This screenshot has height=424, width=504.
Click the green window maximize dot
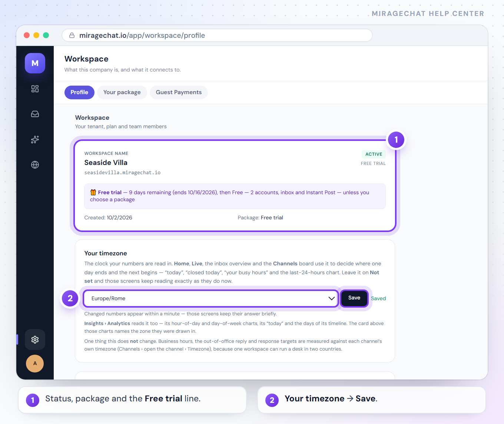tap(46, 35)
